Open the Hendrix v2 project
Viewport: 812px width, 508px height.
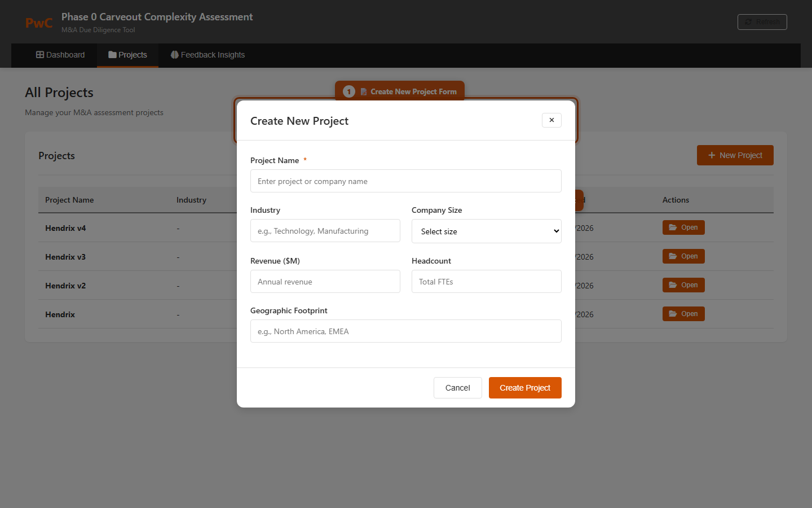(683, 284)
